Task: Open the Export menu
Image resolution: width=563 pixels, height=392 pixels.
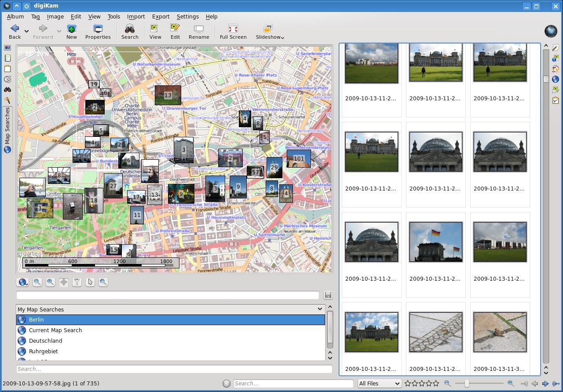Action: click(x=161, y=17)
